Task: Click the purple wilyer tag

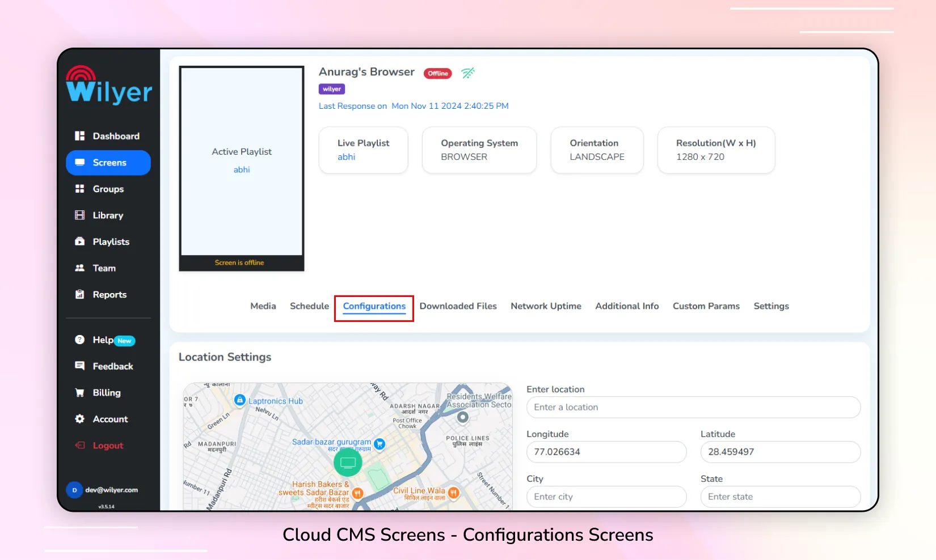Action: point(332,89)
